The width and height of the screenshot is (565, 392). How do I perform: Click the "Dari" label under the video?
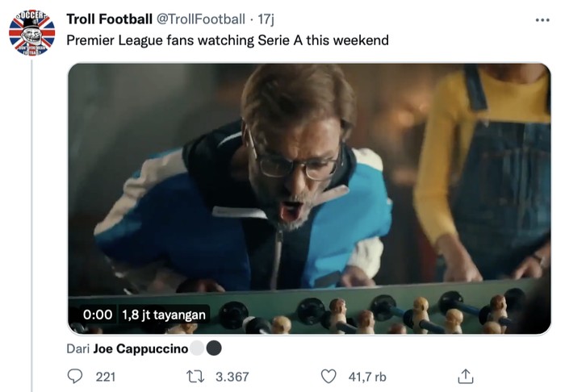(78, 349)
